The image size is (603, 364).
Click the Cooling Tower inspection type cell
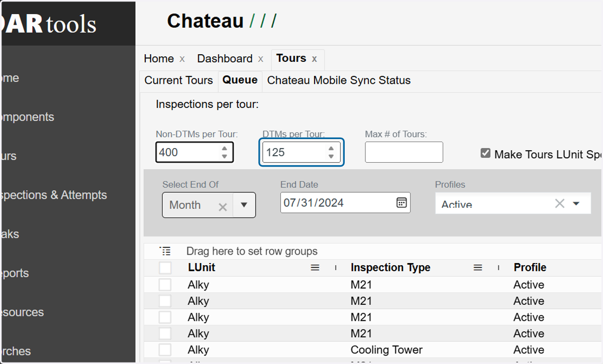pos(386,350)
